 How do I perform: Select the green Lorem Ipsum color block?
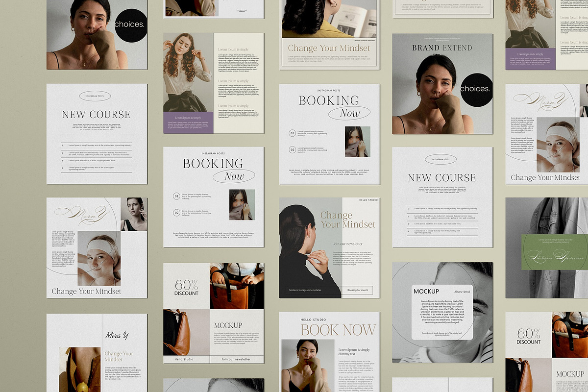pos(554,252)
